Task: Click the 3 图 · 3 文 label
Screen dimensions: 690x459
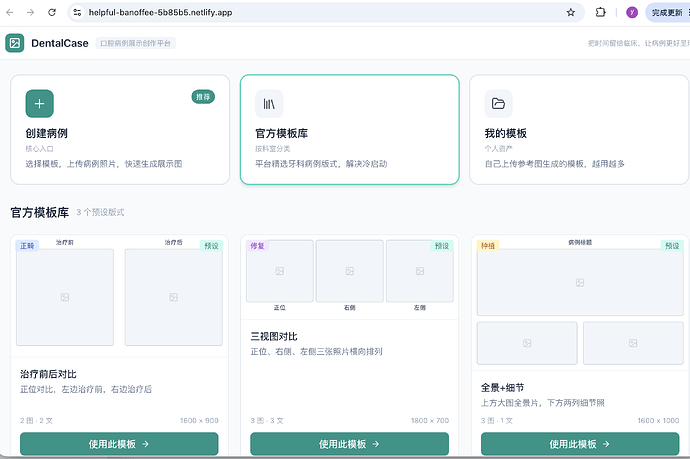Action: 267,421
